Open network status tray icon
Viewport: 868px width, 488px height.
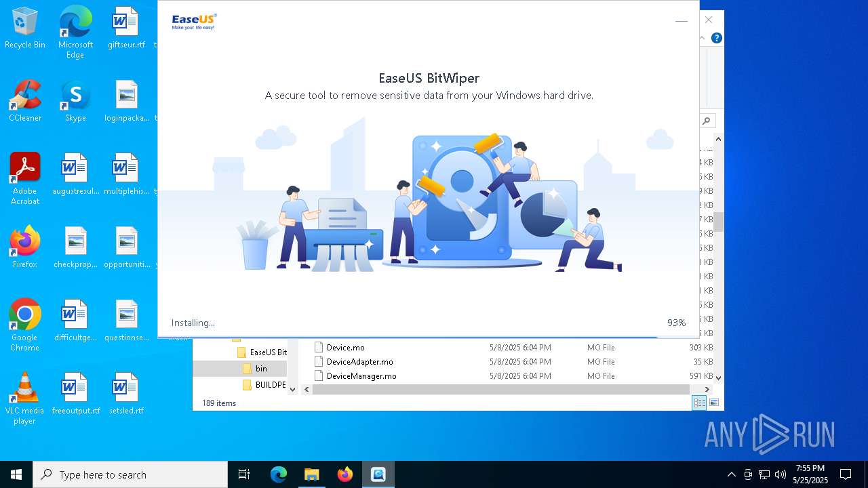click(764, 474)
